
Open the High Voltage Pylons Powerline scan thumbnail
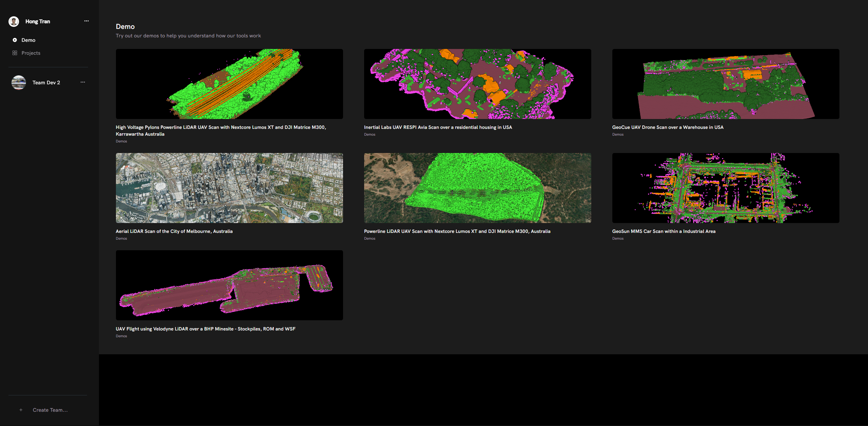[229, 84]
